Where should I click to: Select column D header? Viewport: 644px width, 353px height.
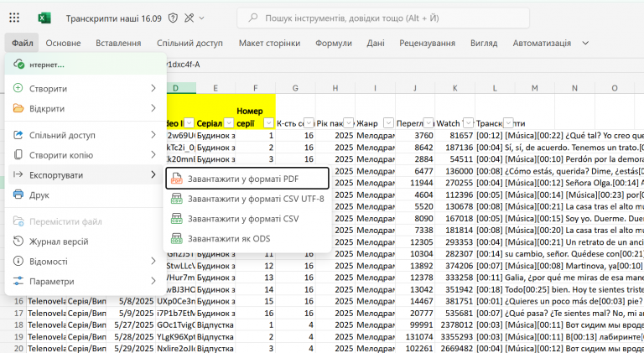click(176, 88)
